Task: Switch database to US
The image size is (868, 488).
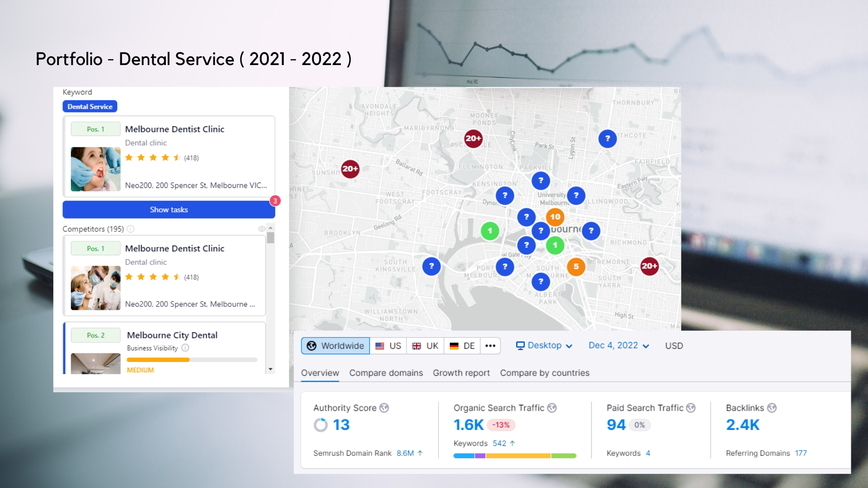Action: pos(388,346)
